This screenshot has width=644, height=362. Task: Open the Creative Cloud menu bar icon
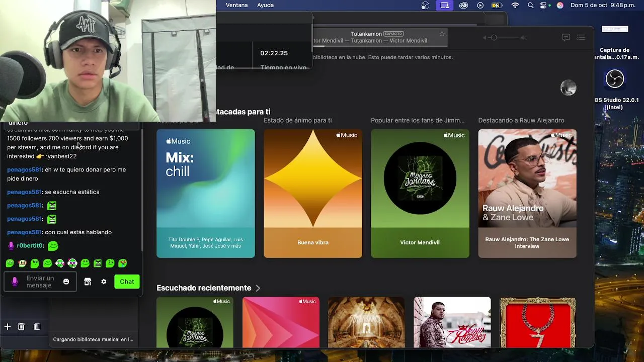pyautogui.click(x=463, y=5)
